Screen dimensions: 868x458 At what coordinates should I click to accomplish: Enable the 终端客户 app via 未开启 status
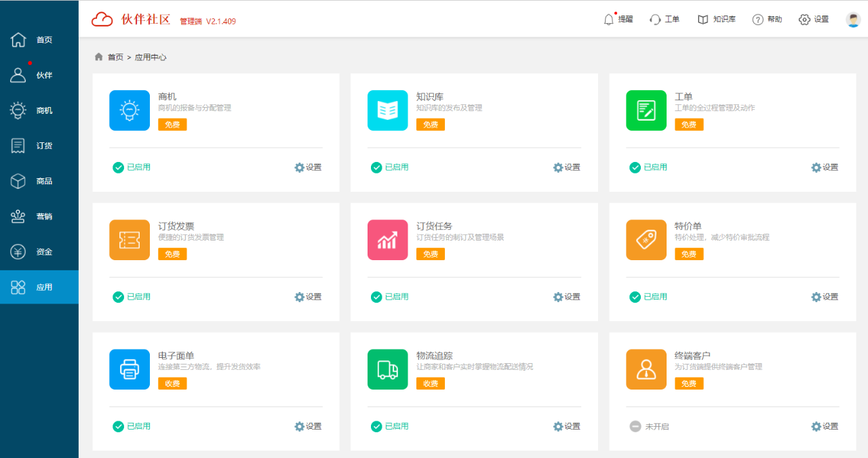(649, 426)
